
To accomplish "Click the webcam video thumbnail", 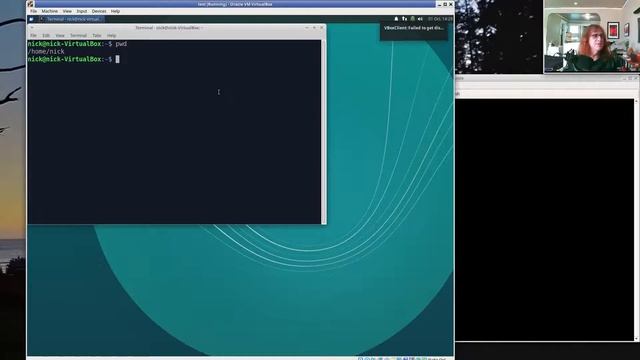I will [591, 36].
